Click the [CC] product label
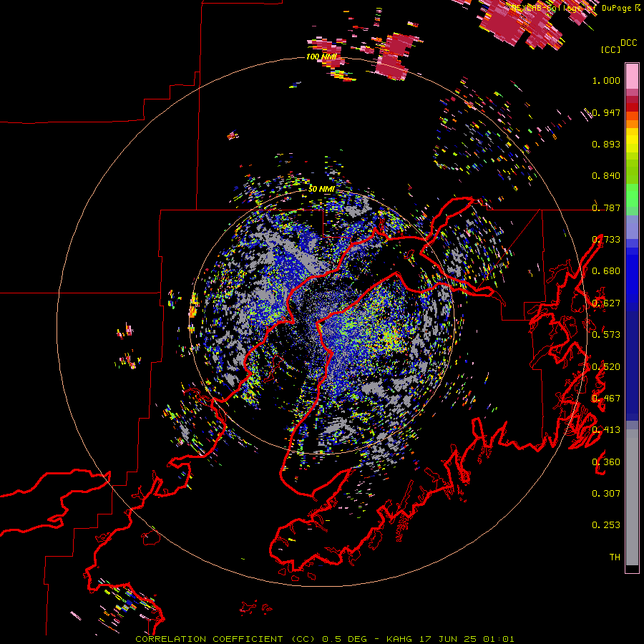 (610, 49)
